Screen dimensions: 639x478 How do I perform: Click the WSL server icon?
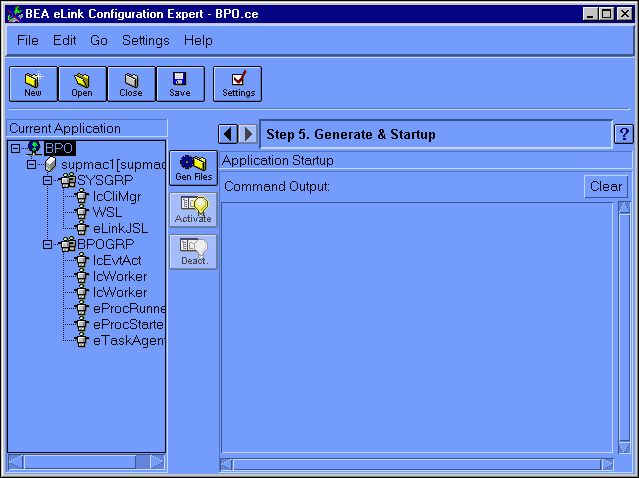click(x=82, y=212)
